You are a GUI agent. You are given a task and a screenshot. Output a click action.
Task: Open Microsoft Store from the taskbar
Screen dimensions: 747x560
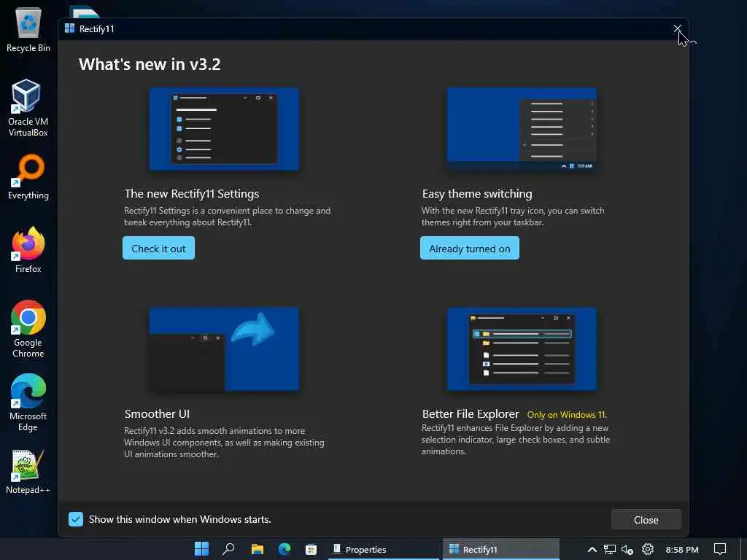pos(311,549)
